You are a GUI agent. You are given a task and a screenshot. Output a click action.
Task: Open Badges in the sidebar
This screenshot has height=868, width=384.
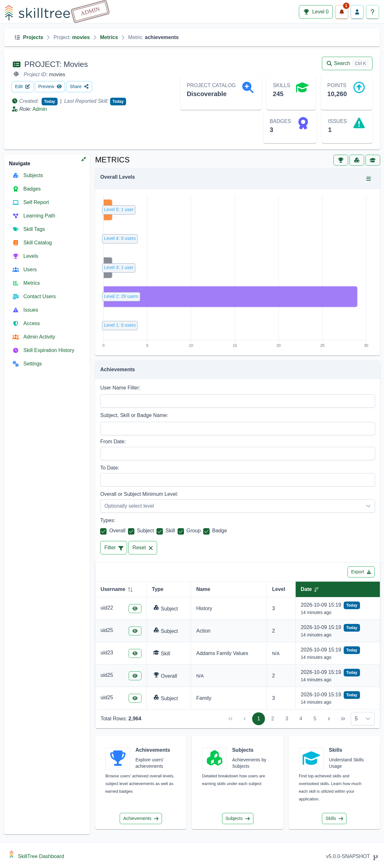click(x=32, y=189)
